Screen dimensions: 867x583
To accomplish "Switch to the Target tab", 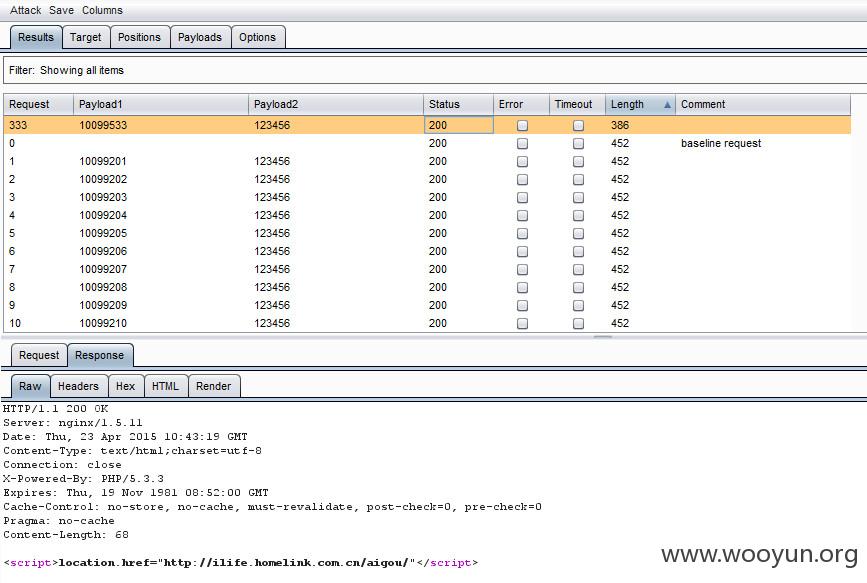I will click(86, 37).
